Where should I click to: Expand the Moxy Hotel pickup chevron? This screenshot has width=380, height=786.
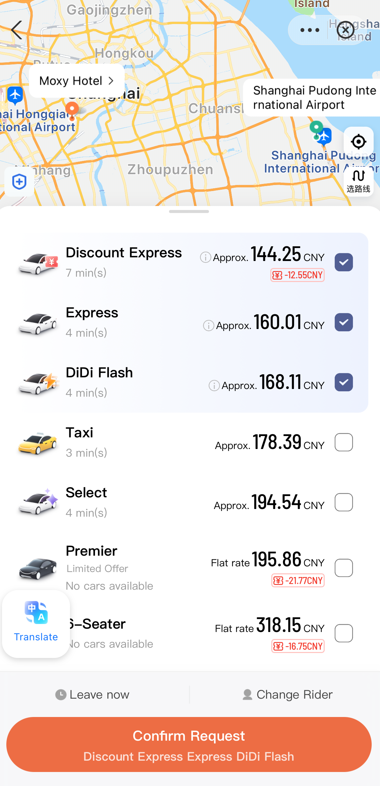111,81
